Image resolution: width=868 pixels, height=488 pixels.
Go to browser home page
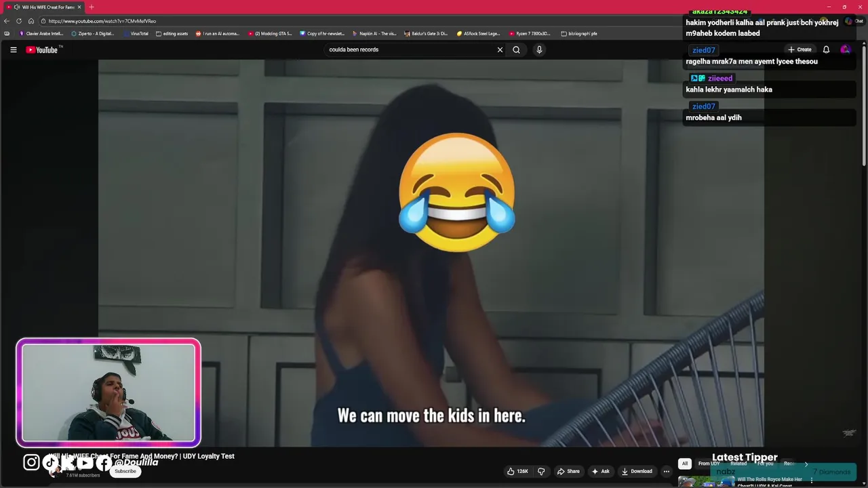tap(31, 21)
